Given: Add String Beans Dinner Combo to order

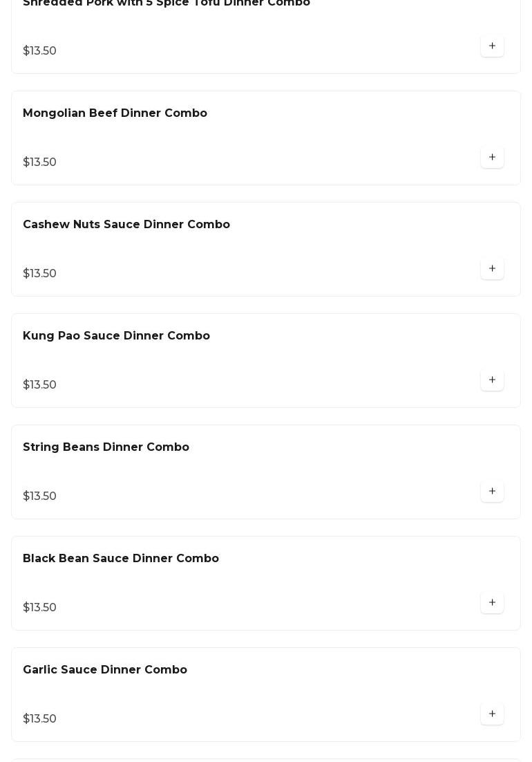Looking at the screenshot, I should click(x=492, y=492).
